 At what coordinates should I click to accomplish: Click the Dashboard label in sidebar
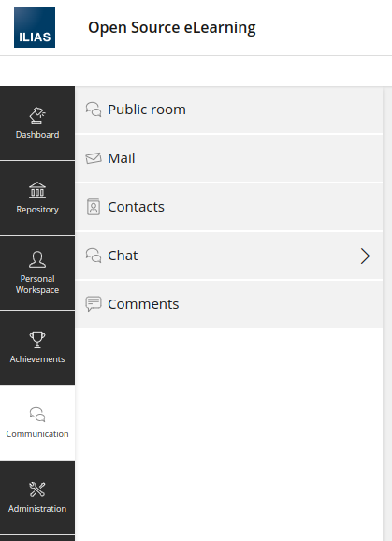pos(37,135)
